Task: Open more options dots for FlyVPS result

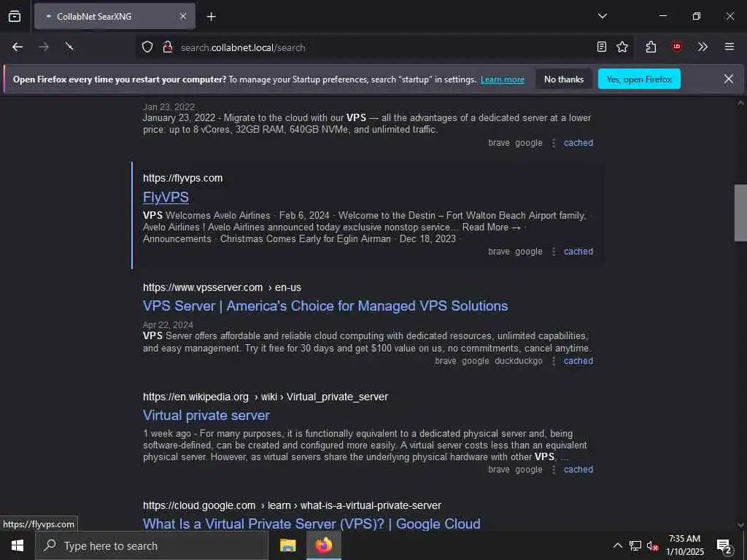Action: [554, 252]
